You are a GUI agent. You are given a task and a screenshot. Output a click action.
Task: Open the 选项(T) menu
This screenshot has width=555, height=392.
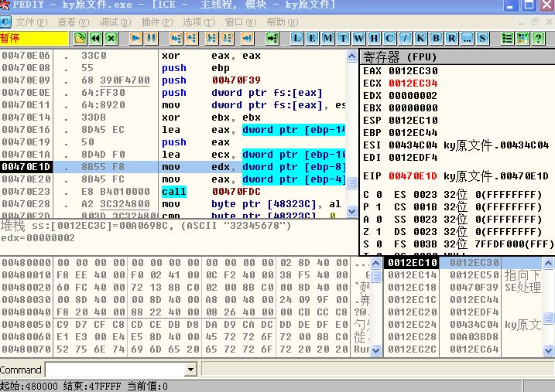(x=199, y=22)
